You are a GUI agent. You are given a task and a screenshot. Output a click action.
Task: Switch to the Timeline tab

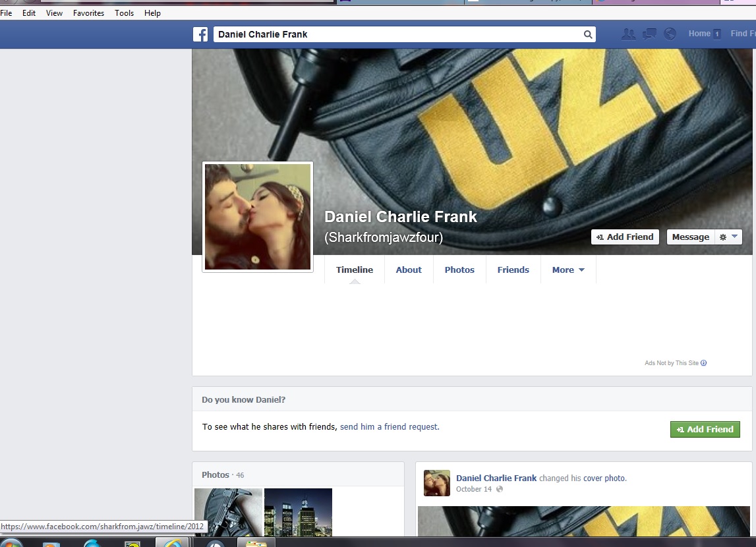point(355,270)
